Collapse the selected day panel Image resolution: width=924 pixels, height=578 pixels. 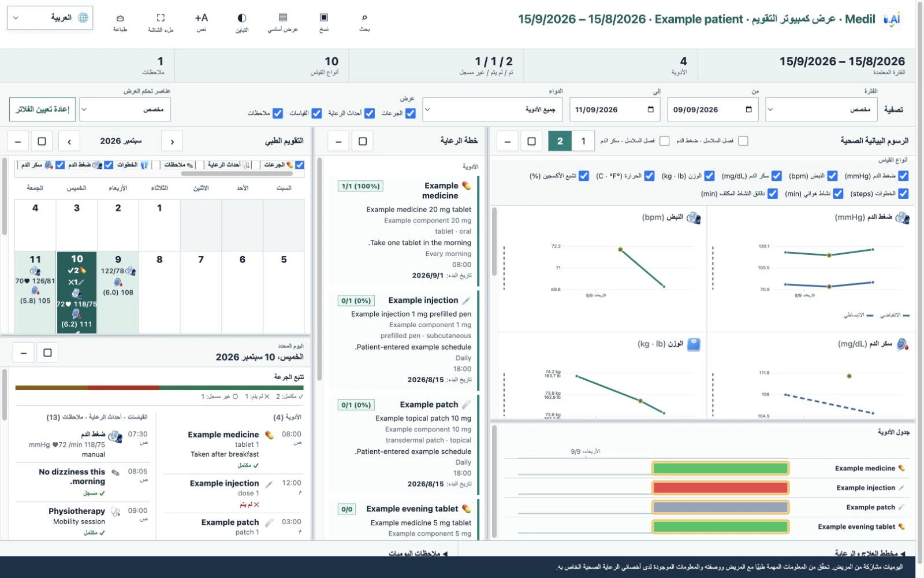coord(23,353)
